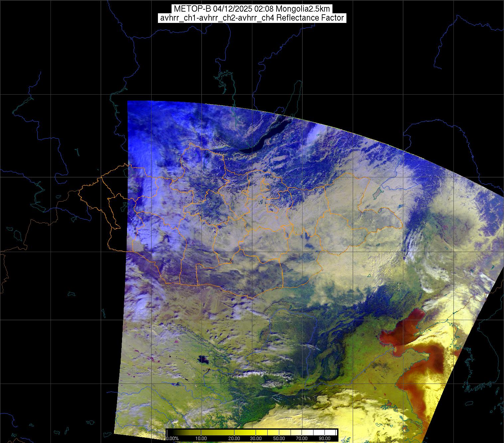This screenshot has width=504, height=443.
Task: Click the reflectance color scale gradient bar
Action: point(252,432)
